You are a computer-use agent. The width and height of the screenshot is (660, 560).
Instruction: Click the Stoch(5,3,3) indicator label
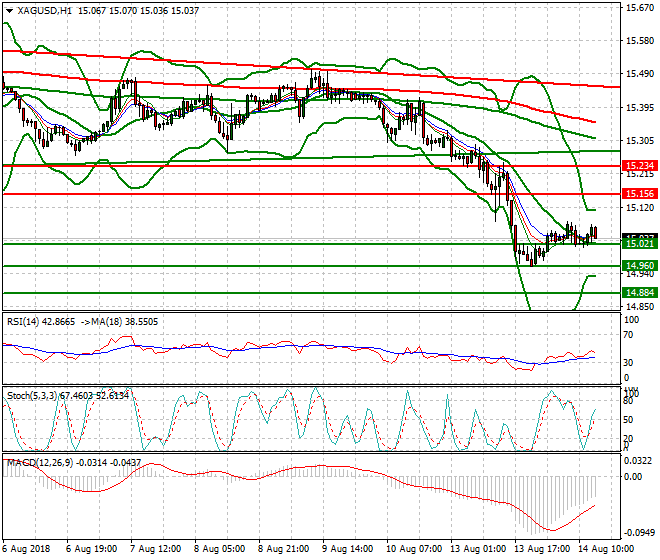click(30, 395)
